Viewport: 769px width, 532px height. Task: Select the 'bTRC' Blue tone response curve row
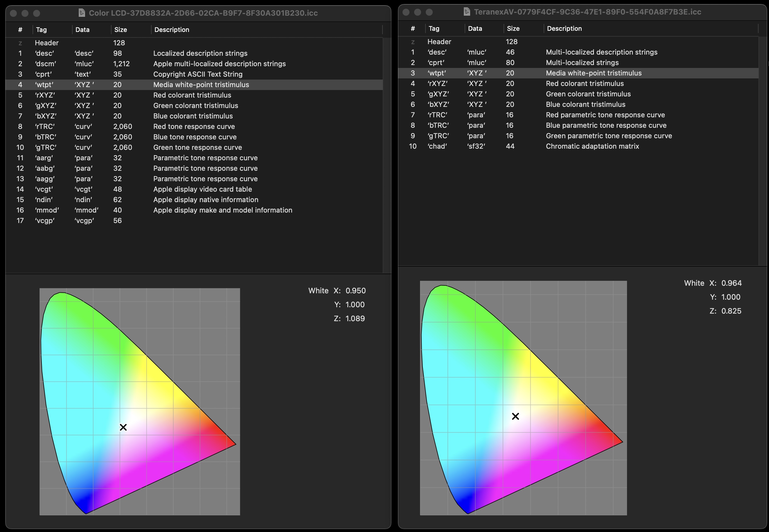(x=194, y=137)
